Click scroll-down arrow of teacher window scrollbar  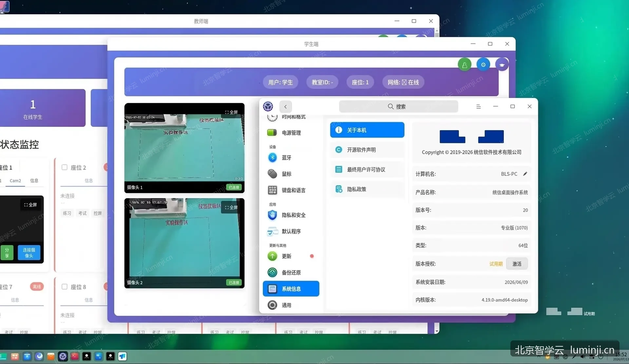[437, 331]
